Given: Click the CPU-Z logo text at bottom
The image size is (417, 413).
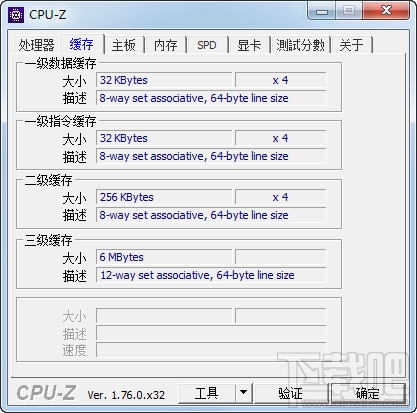Looking at the screenshot, I should 46,393.
